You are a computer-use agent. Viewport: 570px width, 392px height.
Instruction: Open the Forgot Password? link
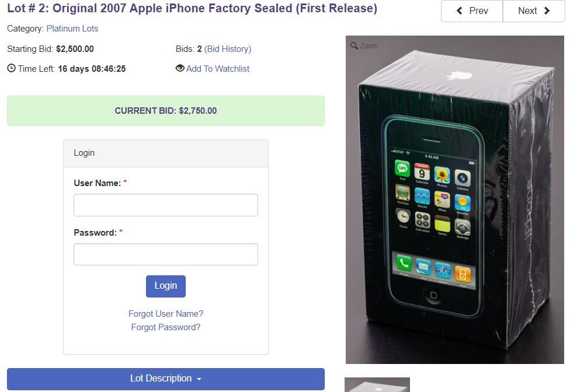tap(166, 327)
